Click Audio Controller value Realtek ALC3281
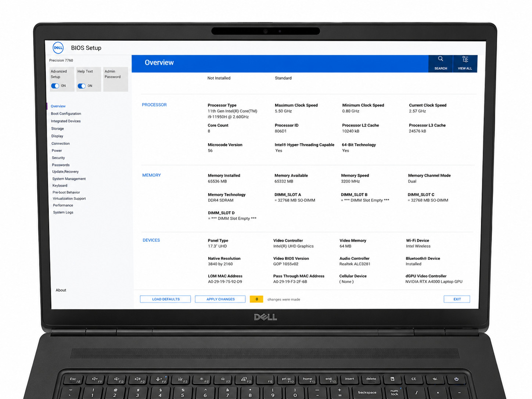The height and width of the screenshot is (399, 532). [355, 264]
